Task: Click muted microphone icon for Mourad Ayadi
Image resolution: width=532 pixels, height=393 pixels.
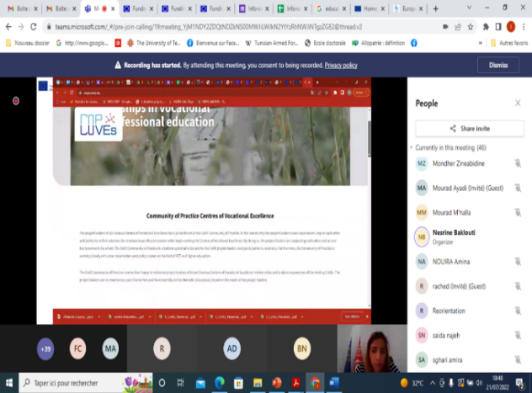Action: [x=518, y=188]
